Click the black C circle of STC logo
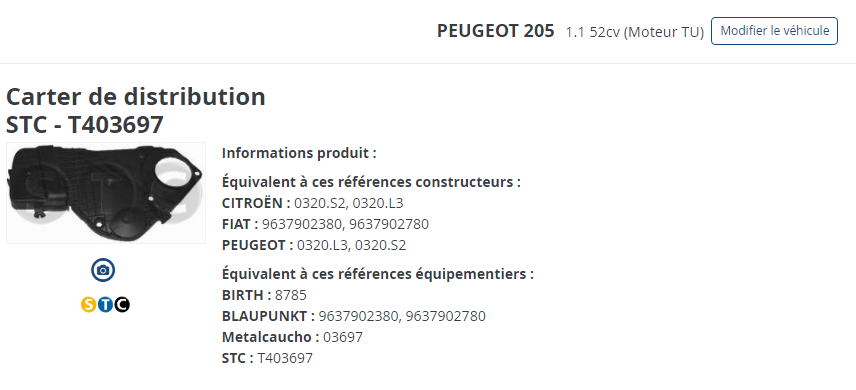This screenshot has height=390, width=856. [x=122, y=304]
